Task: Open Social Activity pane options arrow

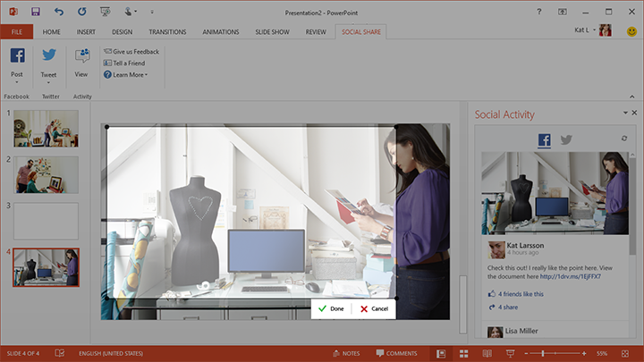Action: pyautogui.click(x=625, y=114)
